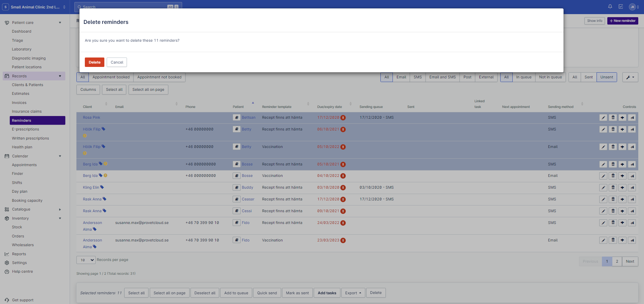The image size is (644, 304).
Task: Open the notifications bell icon
Action: click(x=610, y=7)
